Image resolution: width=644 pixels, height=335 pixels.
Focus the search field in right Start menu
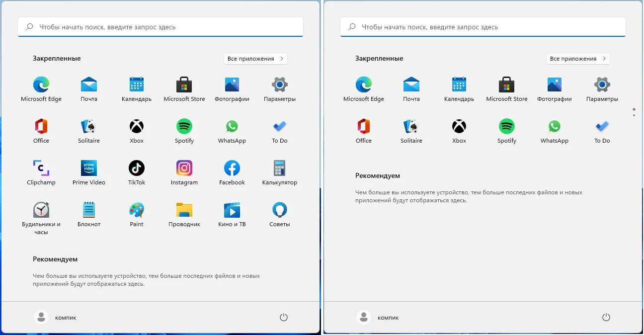tap(483, 27)
